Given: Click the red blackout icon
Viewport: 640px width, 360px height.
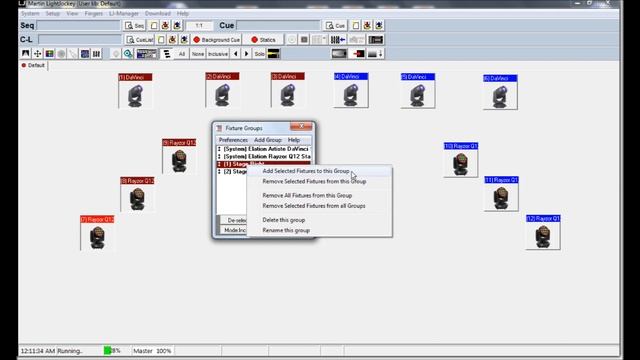Looking at the screenshot, I should pos(358,53).
